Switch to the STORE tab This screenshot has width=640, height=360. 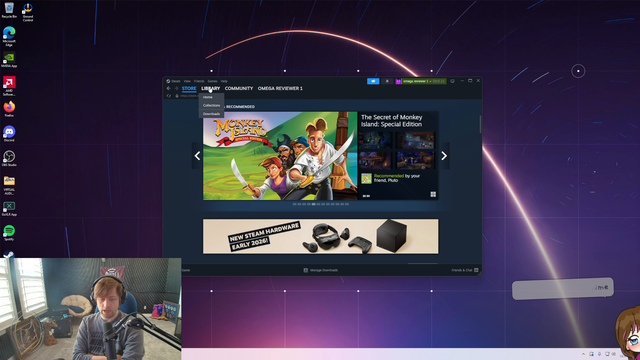click(x=189, y=88)
